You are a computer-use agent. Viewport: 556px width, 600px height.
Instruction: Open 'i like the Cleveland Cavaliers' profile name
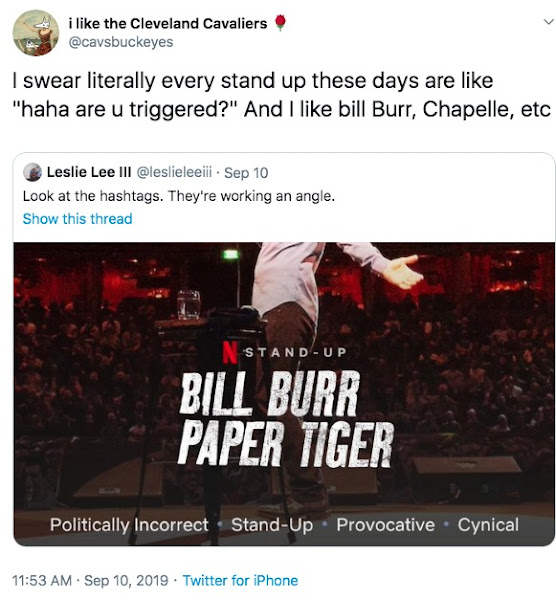tap(168, 24)
